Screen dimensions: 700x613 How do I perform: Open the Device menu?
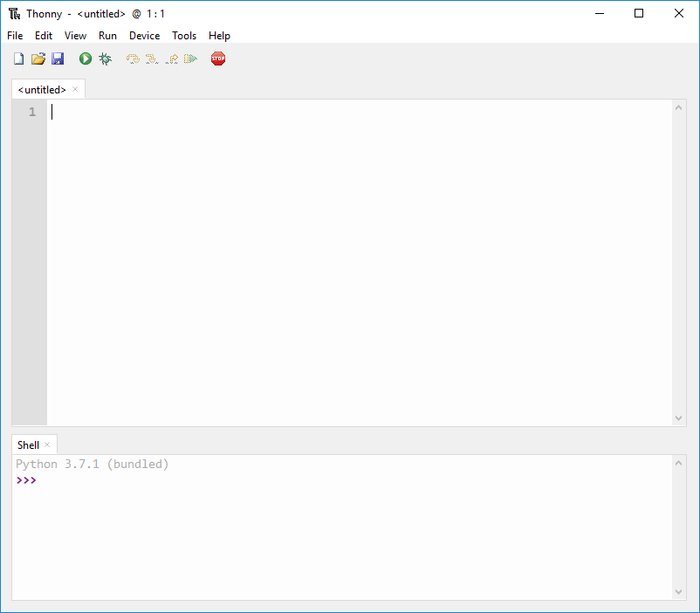tap(144, 35)
